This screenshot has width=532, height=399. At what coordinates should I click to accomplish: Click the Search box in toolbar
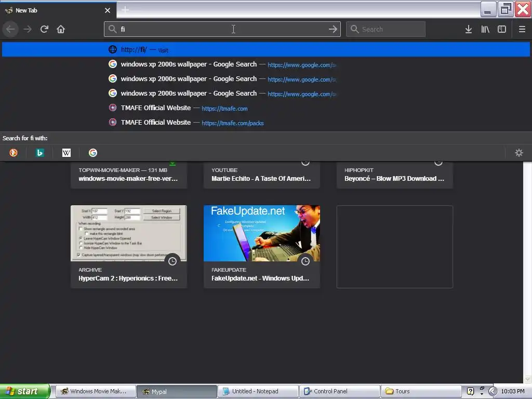386,29
